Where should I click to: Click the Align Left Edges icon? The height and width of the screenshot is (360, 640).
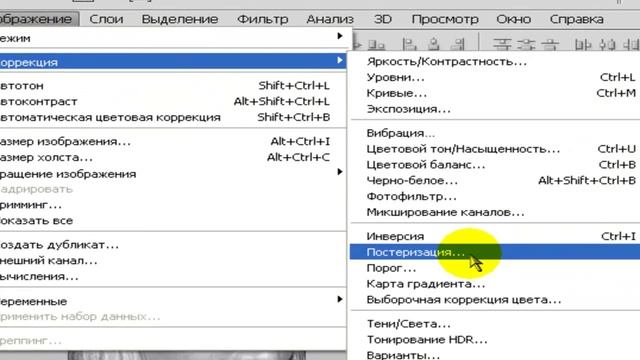point(409,44)
